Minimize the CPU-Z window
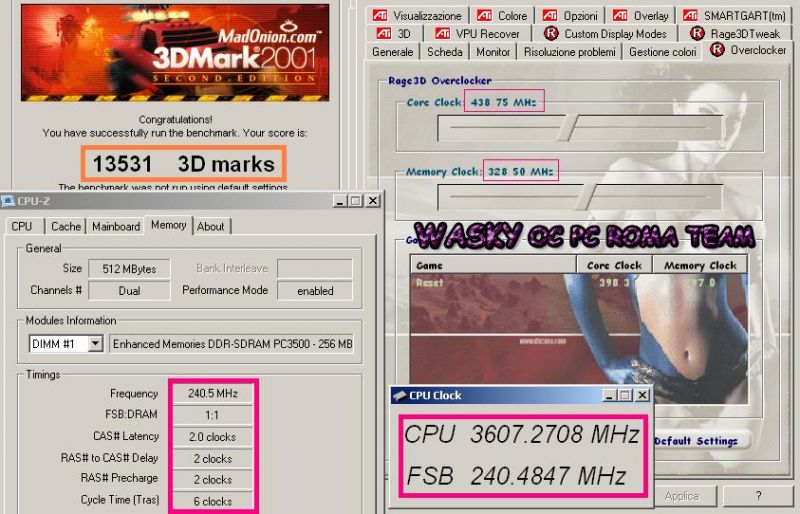This screenshot has height=514, width=800. pyautogui.click(x=340, y=201)
